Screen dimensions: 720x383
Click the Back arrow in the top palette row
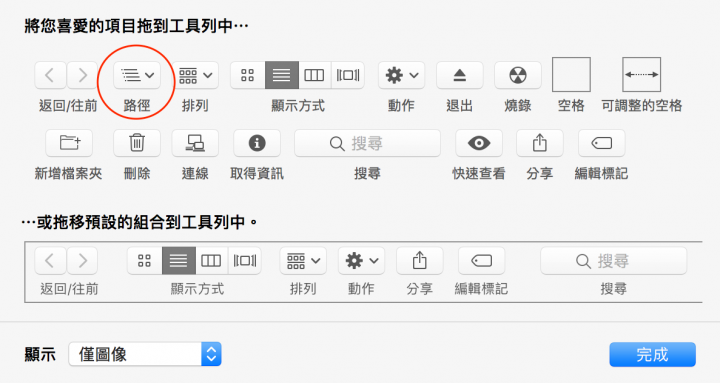click(x=51, y=75)
